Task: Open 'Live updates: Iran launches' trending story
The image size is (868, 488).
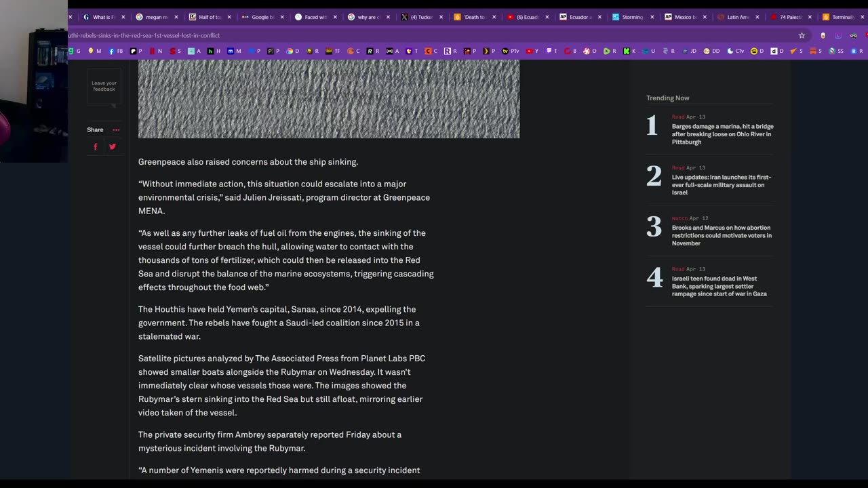Action: (x=722, y=185)
